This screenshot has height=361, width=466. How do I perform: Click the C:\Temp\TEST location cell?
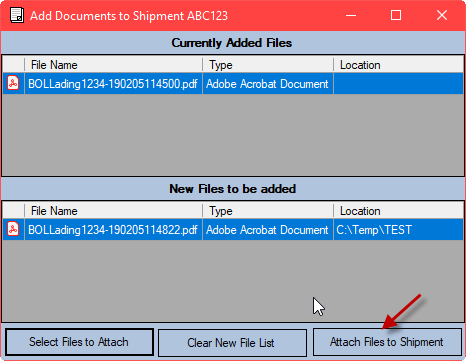tap(374, 230)
